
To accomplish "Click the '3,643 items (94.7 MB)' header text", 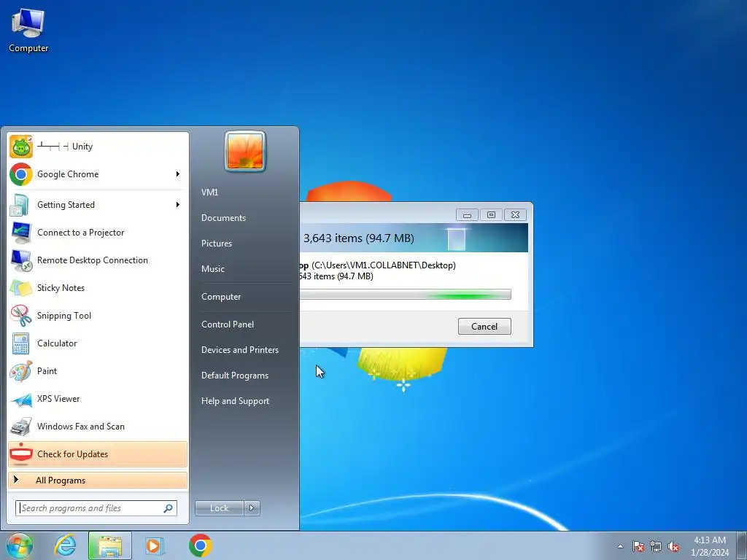I will coord(359,238).
